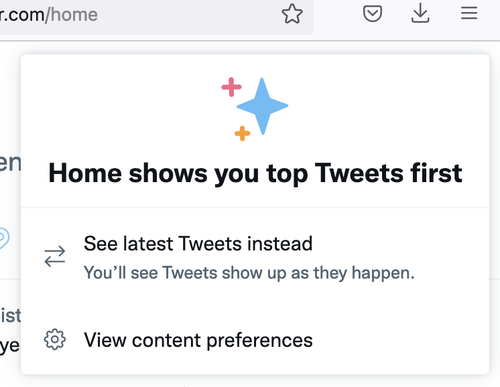Click the cut-off "en" text behind popup
This screenshot has width=500, height=387.
(10, 163)
